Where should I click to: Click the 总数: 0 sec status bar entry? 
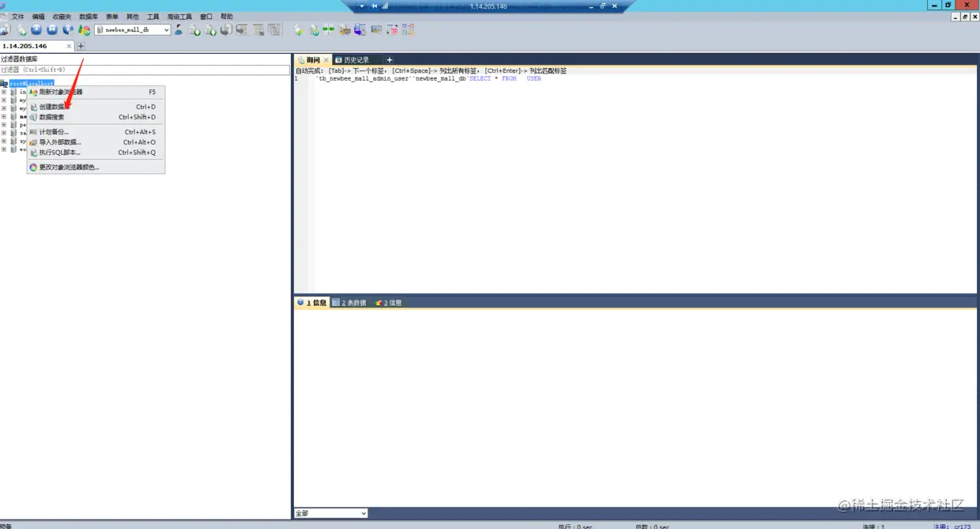(652, 527)
